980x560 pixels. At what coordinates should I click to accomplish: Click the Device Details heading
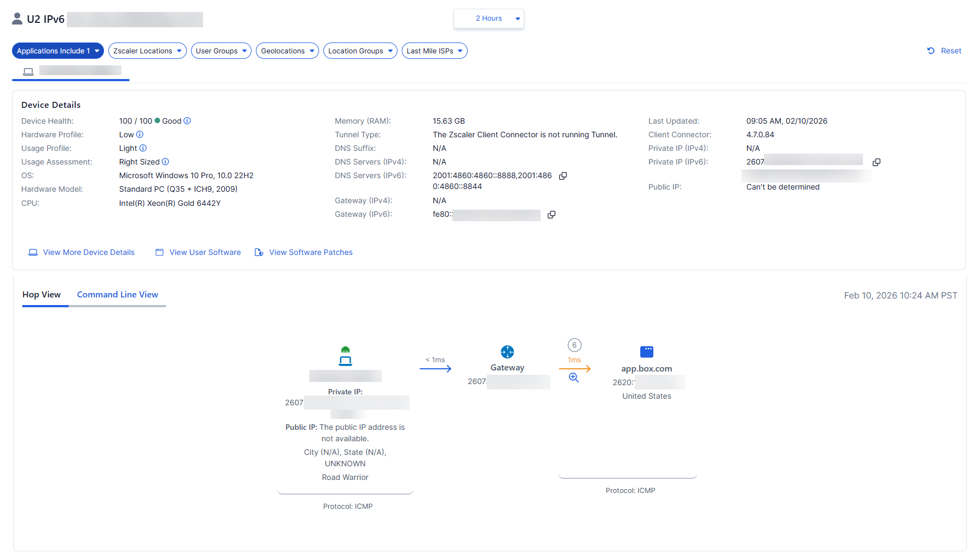click(x=51, y=105)
